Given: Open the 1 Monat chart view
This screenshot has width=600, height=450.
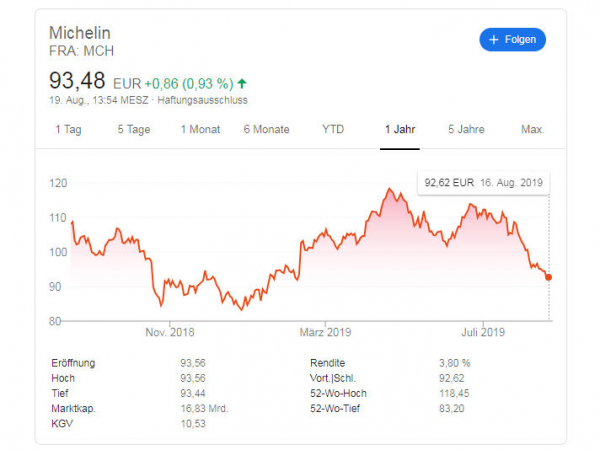Looking at the screenshot, I should [200, 129].
